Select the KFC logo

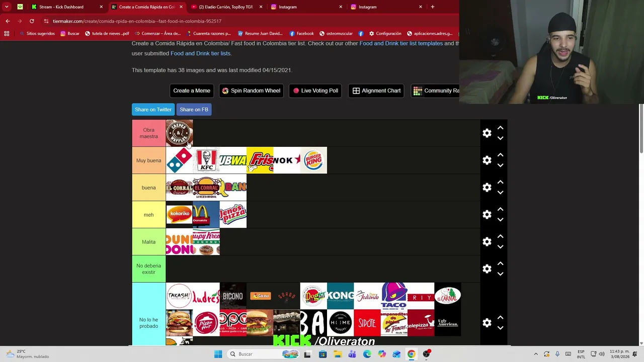[x=206, y=160]
